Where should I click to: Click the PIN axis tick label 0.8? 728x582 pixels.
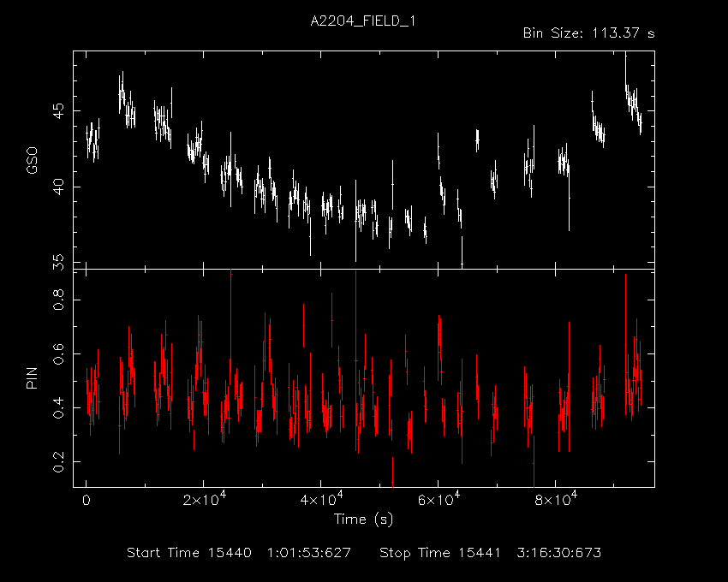coord(58,300)
